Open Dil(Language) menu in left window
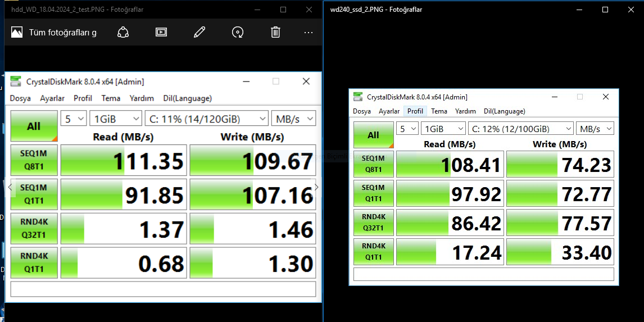 187,98
